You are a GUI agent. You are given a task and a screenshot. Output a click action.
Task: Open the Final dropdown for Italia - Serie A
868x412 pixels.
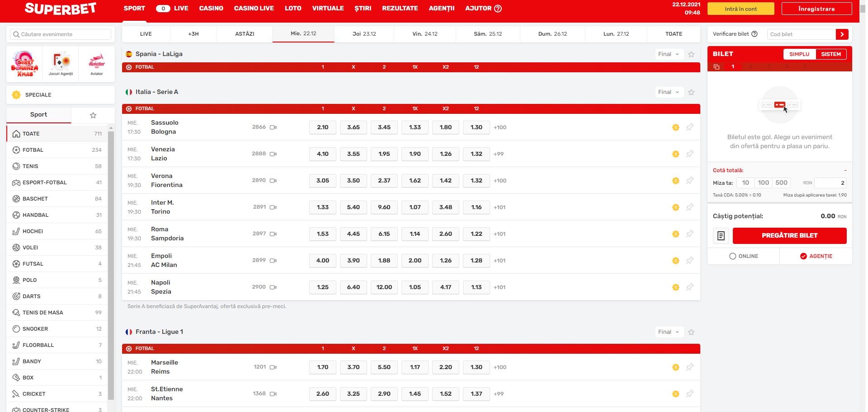click(669, 92)
